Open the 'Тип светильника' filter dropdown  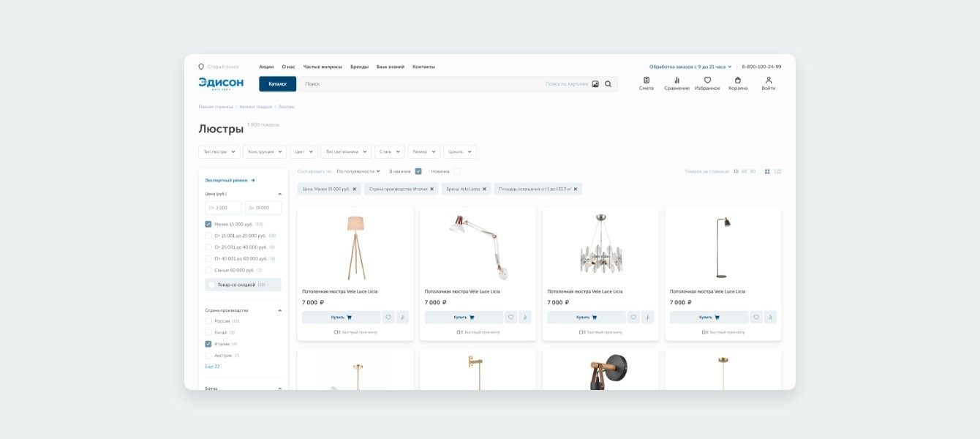[346, 151]
